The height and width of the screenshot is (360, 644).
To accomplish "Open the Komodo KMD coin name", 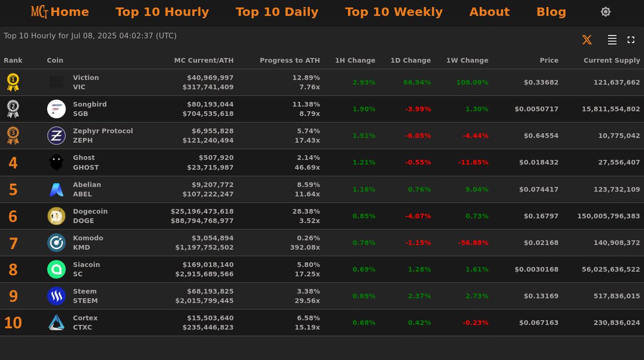I will (88, 242).
